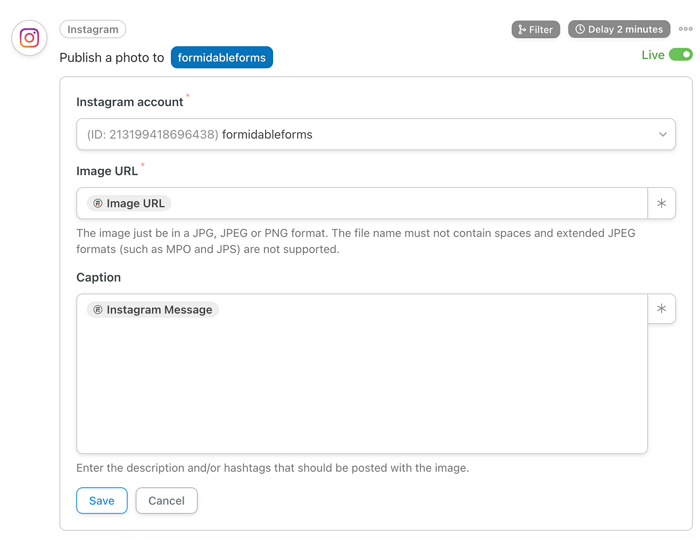Expand using the account dropdown chevron arrow
This screenshot has height=543, width=700.
(662, 135)
